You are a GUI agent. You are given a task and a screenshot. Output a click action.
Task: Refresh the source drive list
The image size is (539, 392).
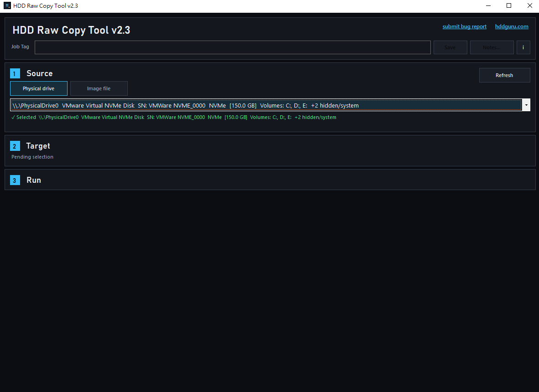click(504, 75)
